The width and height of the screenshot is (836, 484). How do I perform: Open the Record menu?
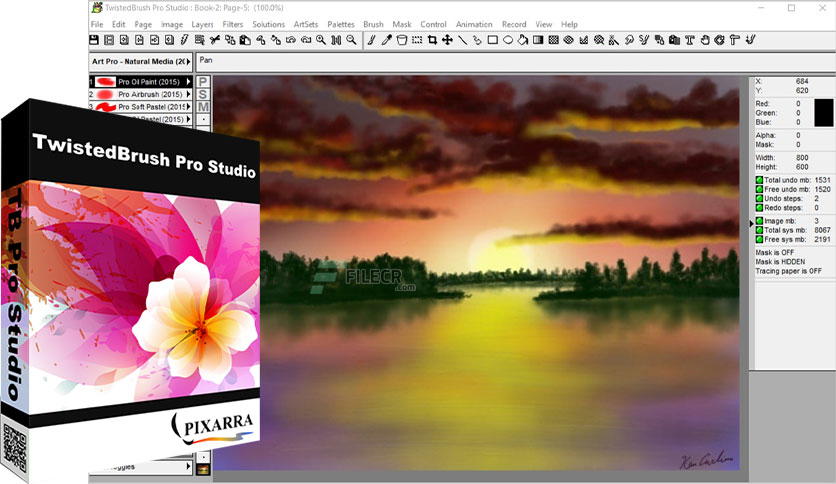514,24
